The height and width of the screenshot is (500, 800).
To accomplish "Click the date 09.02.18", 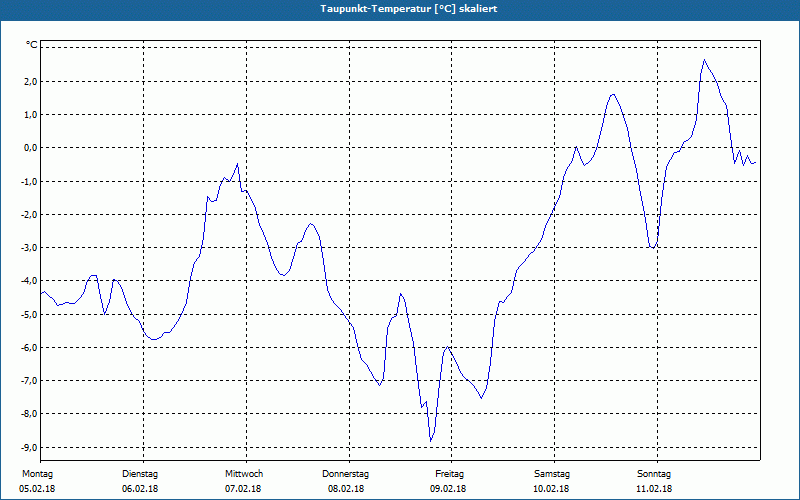I will [448, 489].
